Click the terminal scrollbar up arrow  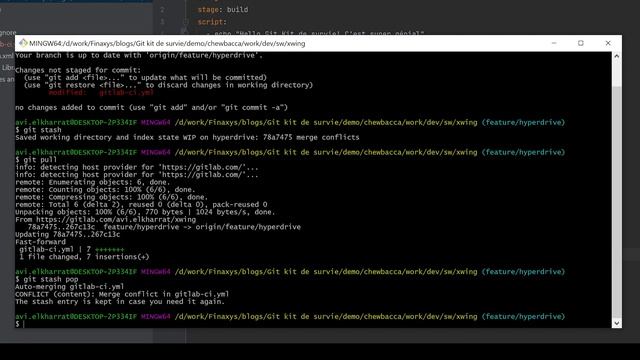(617, 56)
